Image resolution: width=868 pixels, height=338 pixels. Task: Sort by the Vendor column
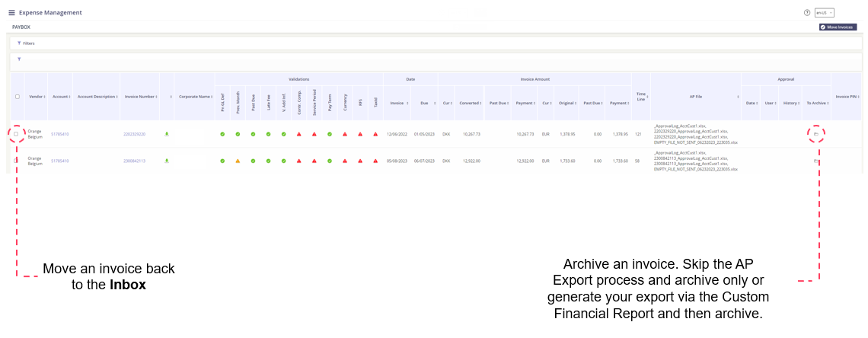click(x=37, y=96)
